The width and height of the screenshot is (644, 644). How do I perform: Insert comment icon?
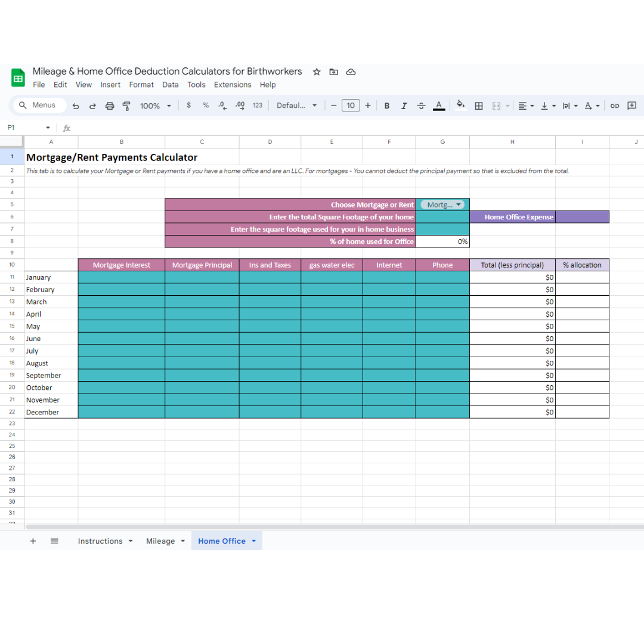point(631,106)
